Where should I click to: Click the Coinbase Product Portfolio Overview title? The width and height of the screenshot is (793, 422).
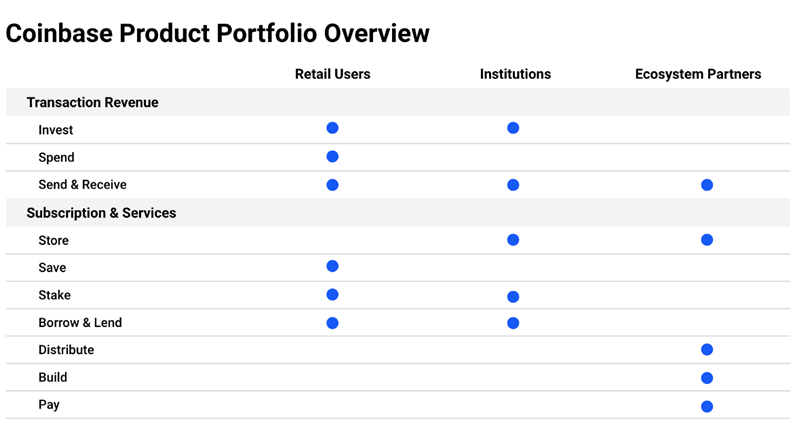(x=217, y=34)
